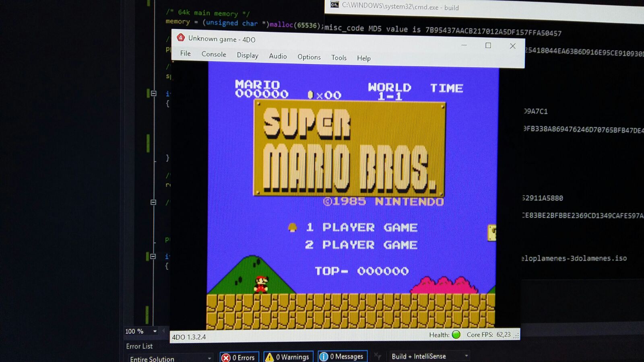Click the Core FPS 62,23 readout

[489, 335]
